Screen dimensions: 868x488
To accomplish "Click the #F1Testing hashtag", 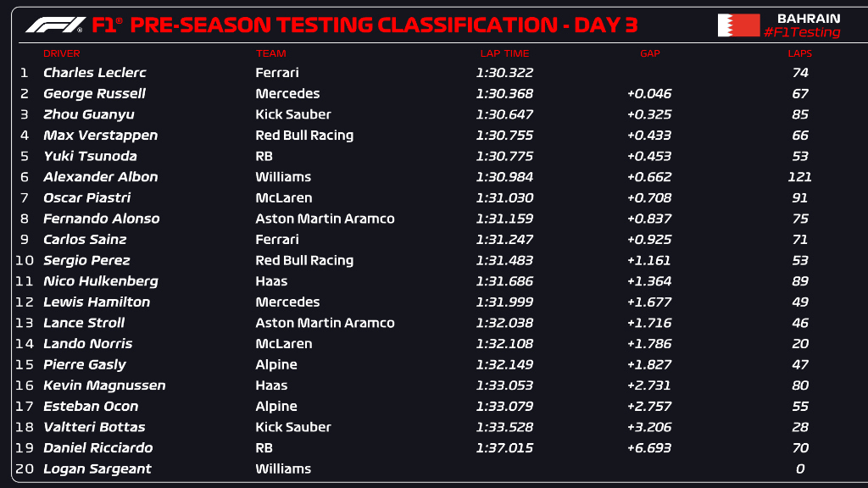I will click(x=801, y=33).
